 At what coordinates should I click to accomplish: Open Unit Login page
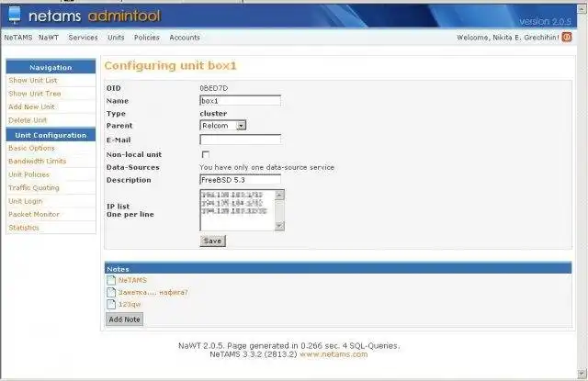point(25,201)
